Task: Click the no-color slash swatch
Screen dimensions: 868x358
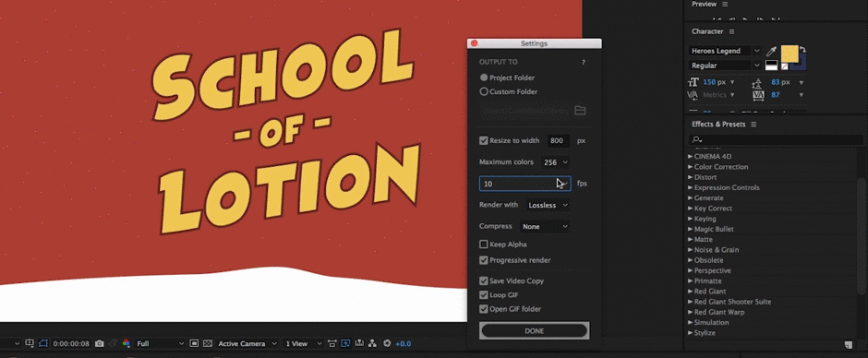Action: (784, 66)
